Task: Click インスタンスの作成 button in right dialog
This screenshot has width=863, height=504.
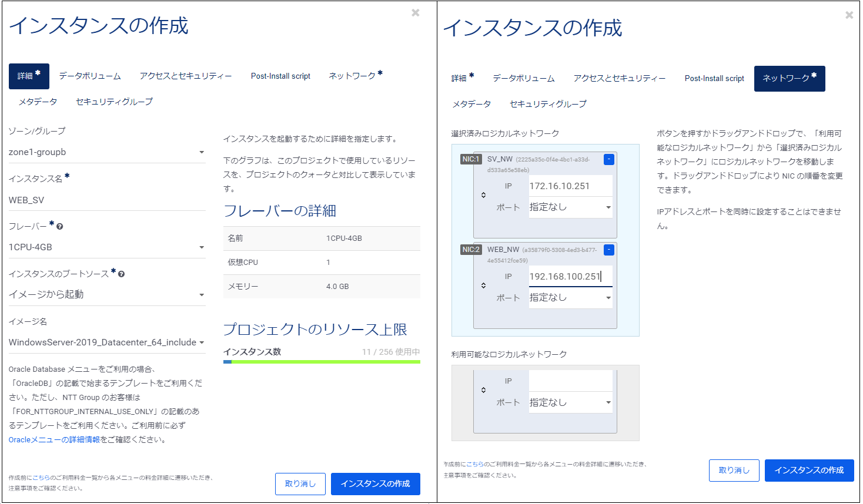Action: click(810, 471)
